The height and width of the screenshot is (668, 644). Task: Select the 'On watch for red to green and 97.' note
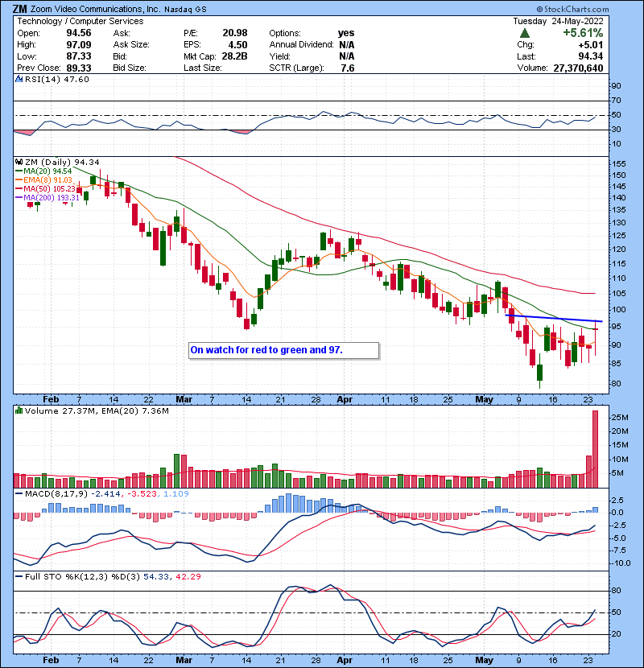[283, 350]
